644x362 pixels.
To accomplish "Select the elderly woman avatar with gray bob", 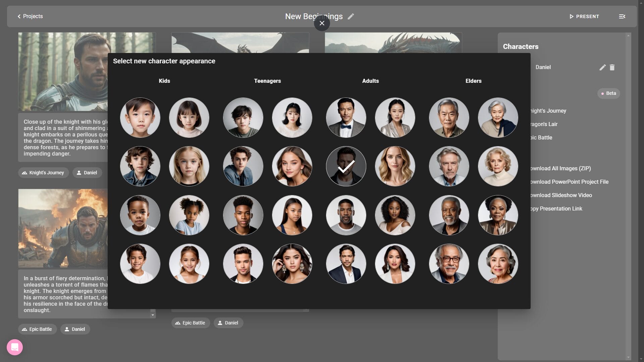I will click(498, 118).
